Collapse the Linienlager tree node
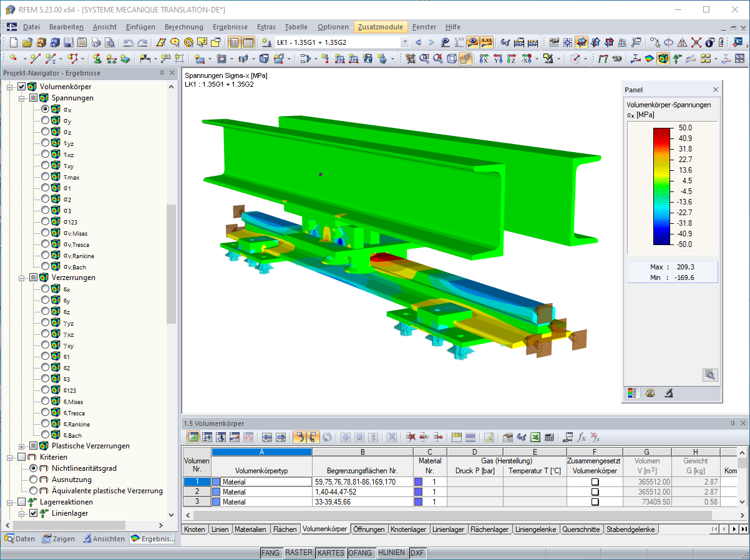The width and height of the screenshot is (750, 560). click(x=22, y=513)
